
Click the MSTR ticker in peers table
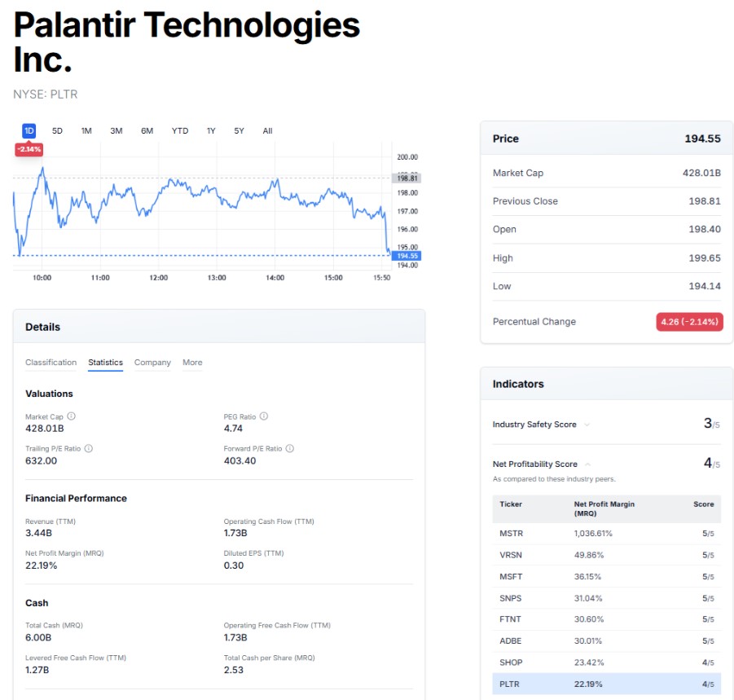tap(510, 534)
